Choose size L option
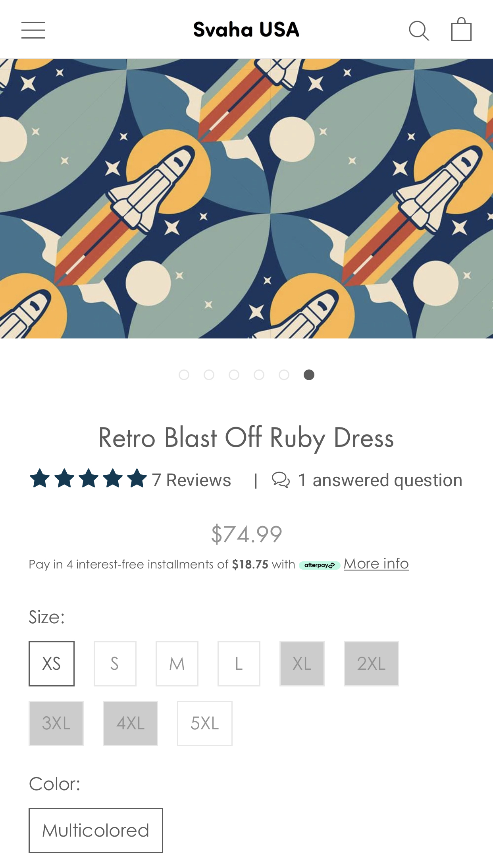Screen dimensions: 493x868 point(239,663)
